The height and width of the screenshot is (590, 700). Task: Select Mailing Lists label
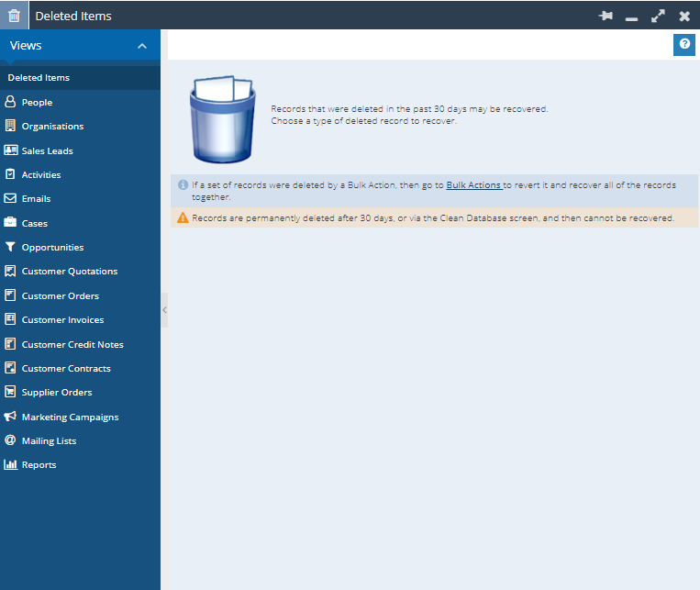(x=50, y=440)
